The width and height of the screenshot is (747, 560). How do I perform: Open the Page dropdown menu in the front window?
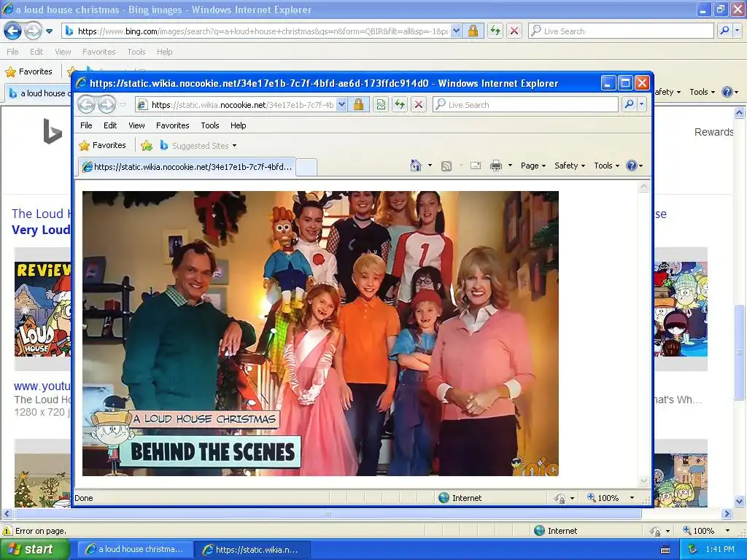(x=533, y=166)
